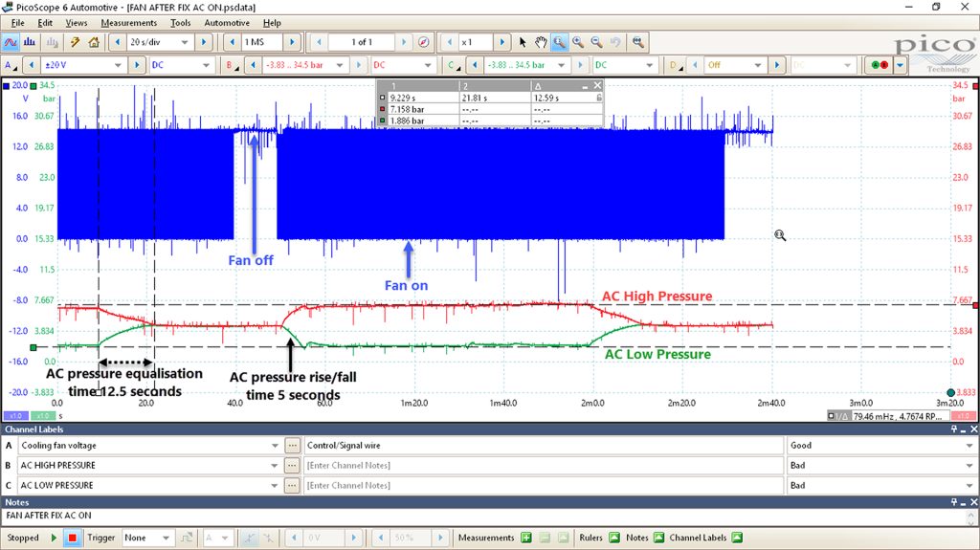Select the Hand pan tool

541,42
